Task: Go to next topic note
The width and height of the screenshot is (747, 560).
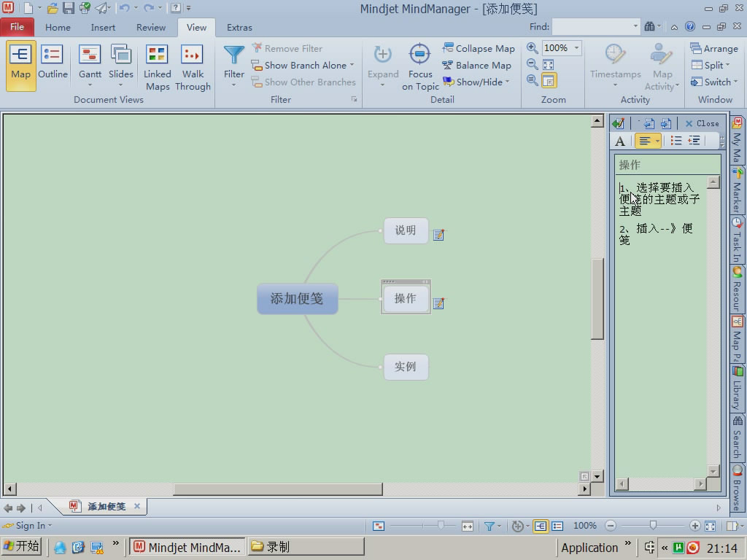Action: point(665,124)
